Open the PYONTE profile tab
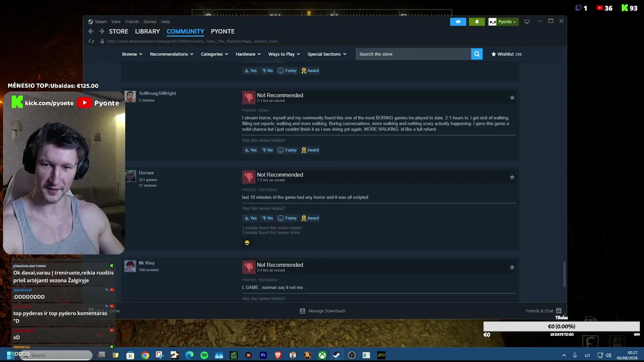Viewport: 644px width, 362px height. point(223,31)
